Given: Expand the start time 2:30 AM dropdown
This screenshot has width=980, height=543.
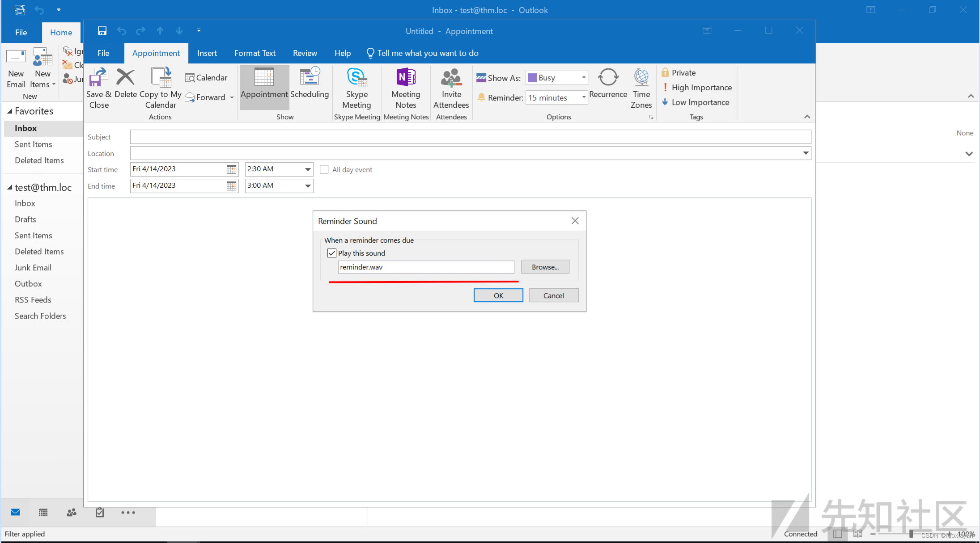Looking at the screenshot, I should pos(308,169).
